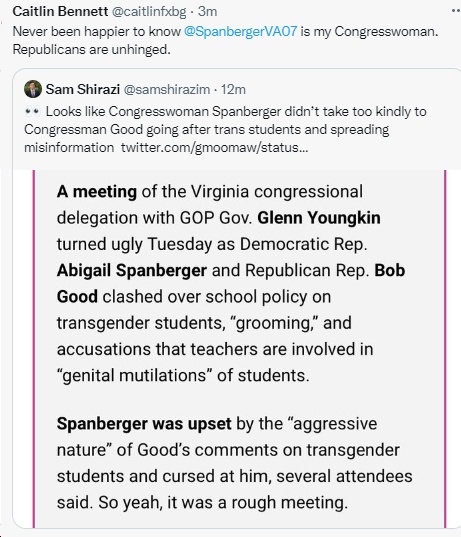Click the @samshirazim handle
The image size is (461, 537).
(x=166, y=89)
